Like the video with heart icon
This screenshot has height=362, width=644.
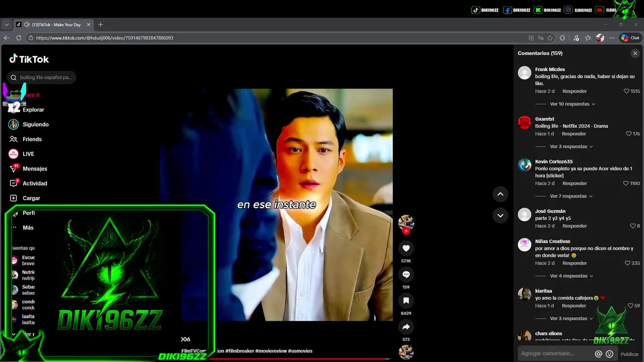[x=406, y=248]
